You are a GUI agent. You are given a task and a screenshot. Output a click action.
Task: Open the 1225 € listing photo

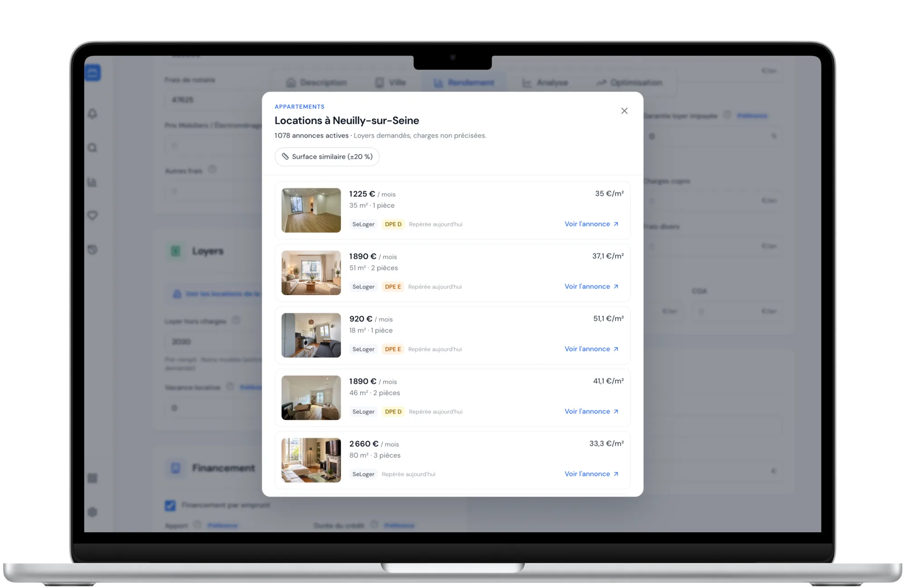[311, 210]
